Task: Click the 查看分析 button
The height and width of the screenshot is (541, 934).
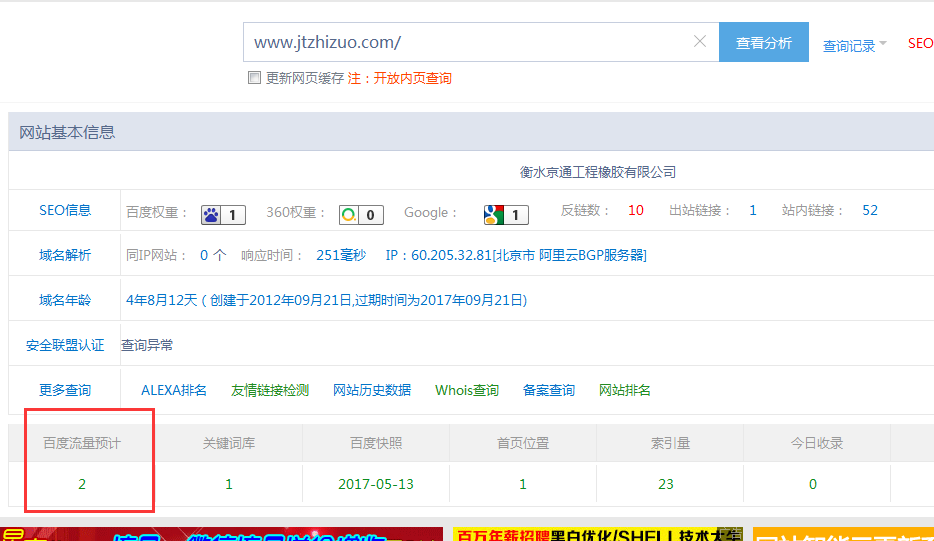Action: pyautogui.click(x=764, y=42)
